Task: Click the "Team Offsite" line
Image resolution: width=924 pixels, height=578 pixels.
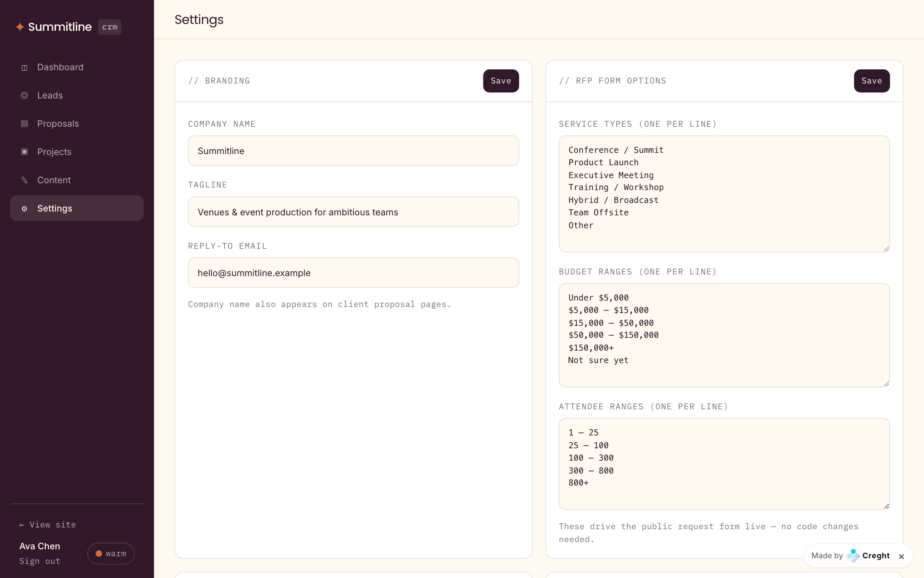Action: click(x=598, y=213)
